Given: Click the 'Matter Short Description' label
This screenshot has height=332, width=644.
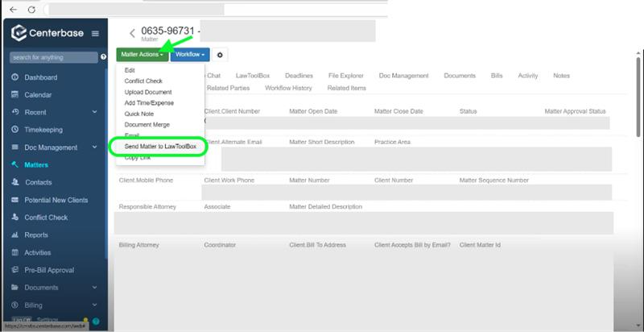Looking at the screenshot, I should coord(321,142).
